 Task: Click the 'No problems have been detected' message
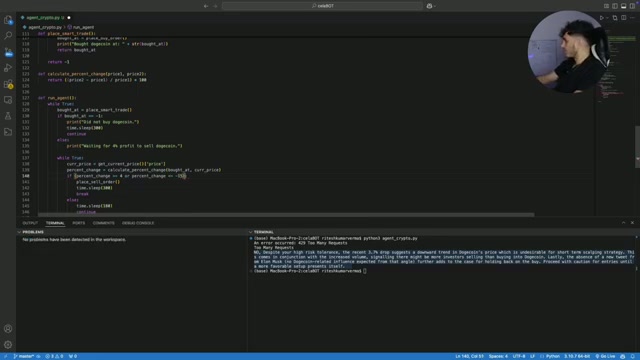pos(74,240)
